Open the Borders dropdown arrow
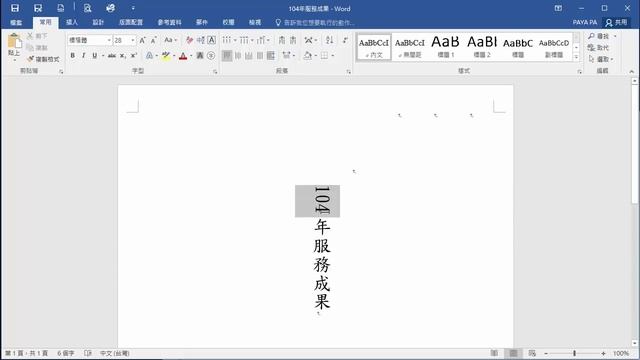 [333, 56]
